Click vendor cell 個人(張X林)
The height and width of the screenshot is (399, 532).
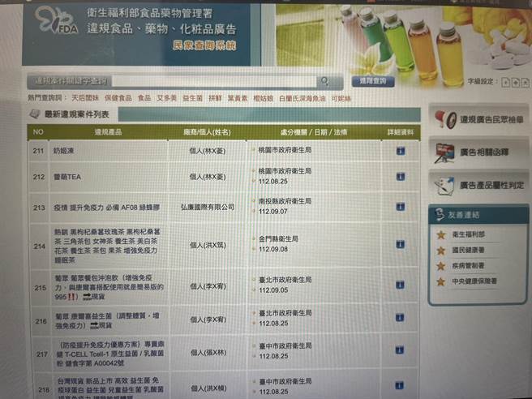click(x=208, y=353)
